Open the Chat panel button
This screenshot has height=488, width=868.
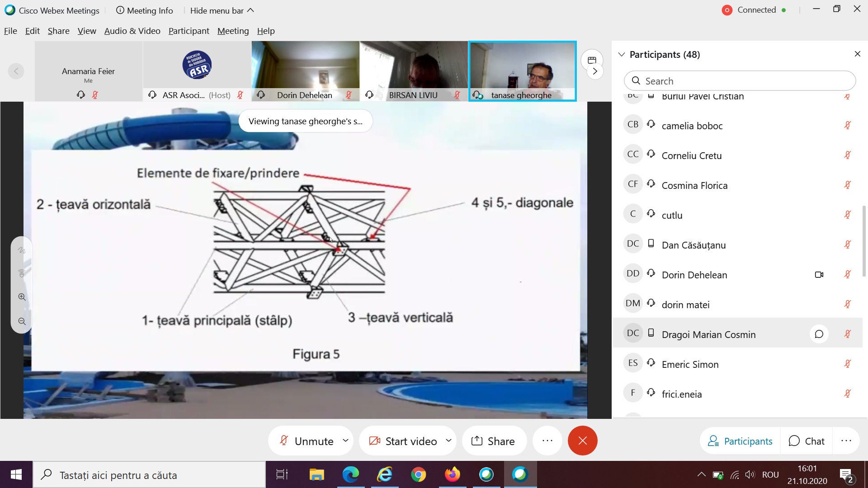tap(807, 441)
